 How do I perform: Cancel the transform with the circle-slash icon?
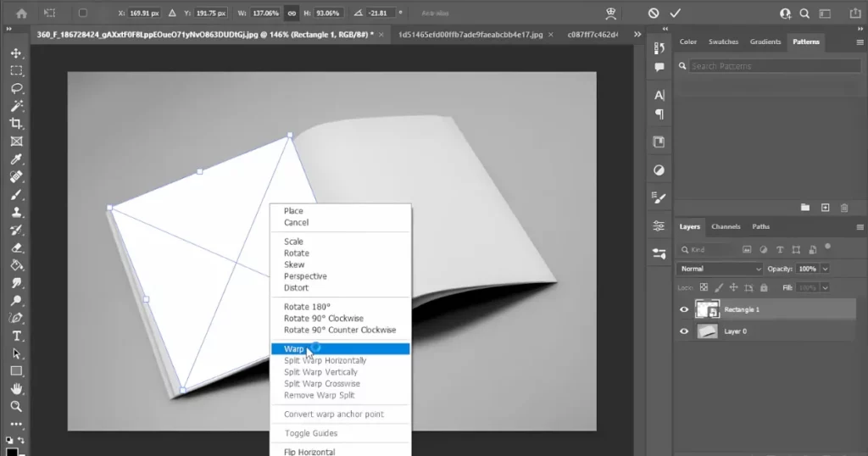654,13
